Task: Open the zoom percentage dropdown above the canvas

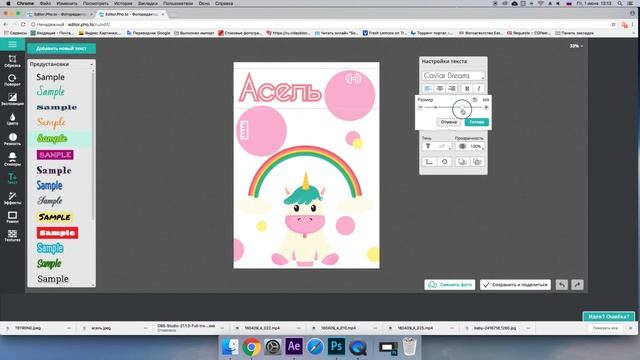Action: (576, 46)
